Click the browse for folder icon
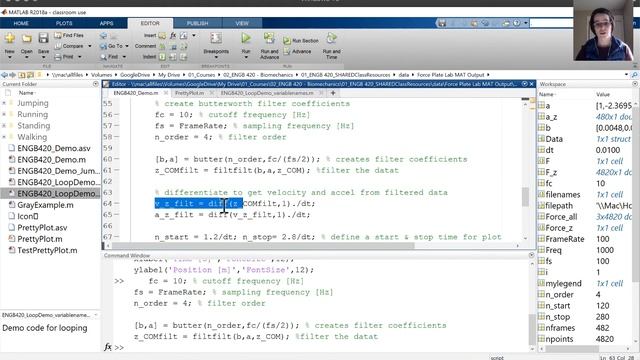Screen dimensions: 640x360 (30, 75)
